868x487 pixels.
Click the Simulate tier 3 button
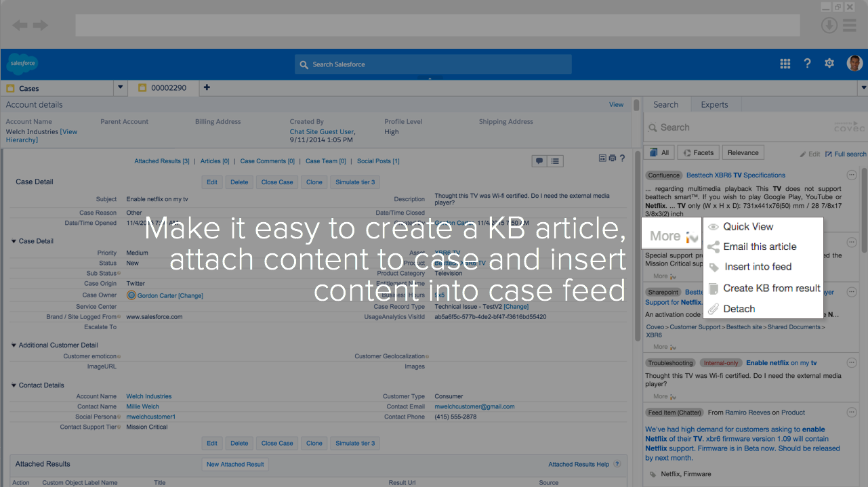coord(355,182)
